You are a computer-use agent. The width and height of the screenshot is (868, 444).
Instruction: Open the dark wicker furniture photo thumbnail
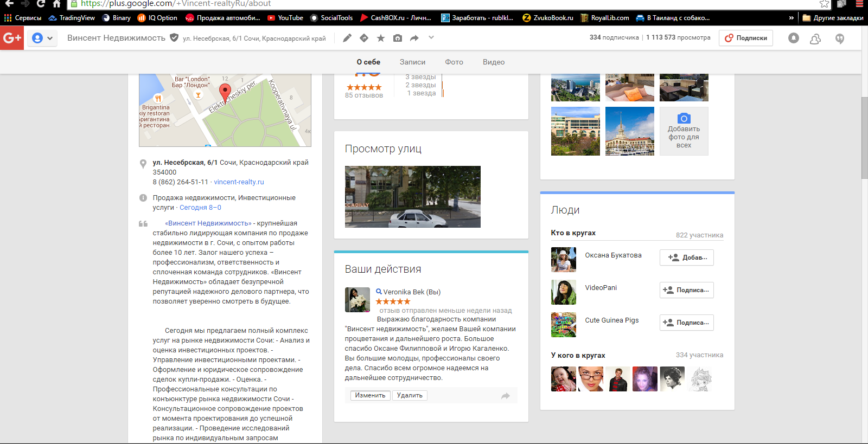pos(684,88)
